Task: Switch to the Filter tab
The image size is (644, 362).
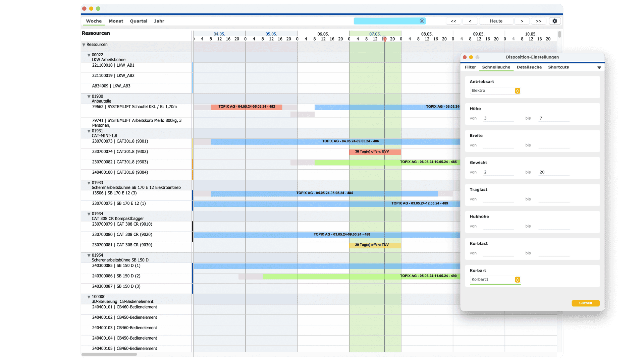Action: [470, 67]
